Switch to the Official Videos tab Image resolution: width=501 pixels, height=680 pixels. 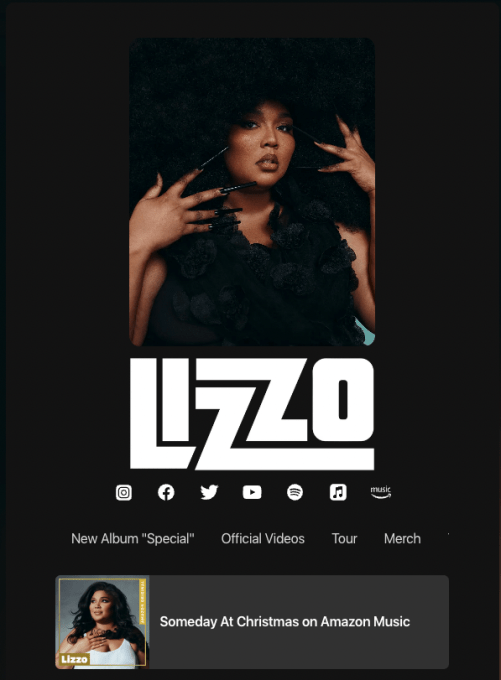pos(263,539)
